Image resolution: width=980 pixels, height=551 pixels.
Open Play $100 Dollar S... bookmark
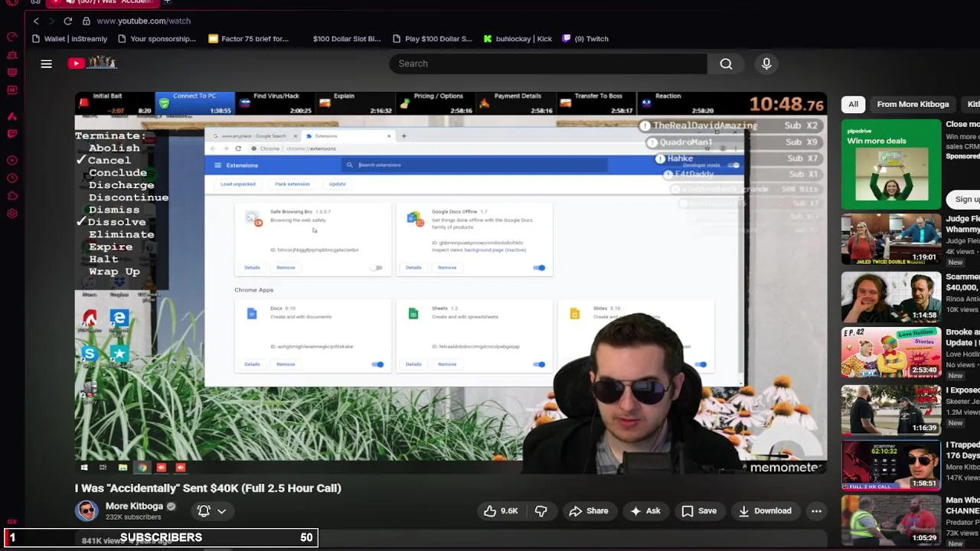[432, 38]
